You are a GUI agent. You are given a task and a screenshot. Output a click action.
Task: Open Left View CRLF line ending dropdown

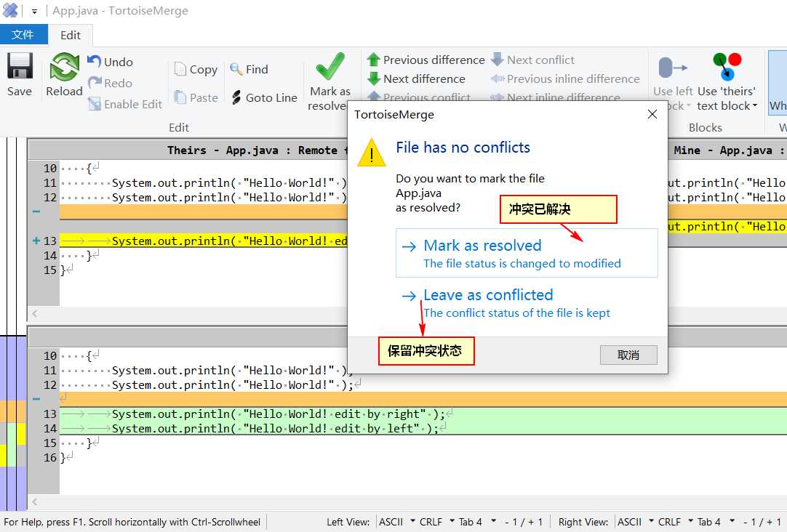click(452, 521)
